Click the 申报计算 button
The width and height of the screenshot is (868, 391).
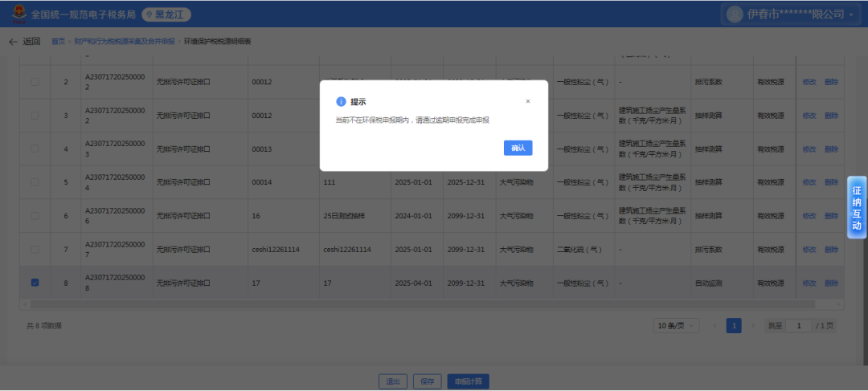coord(468,381)
